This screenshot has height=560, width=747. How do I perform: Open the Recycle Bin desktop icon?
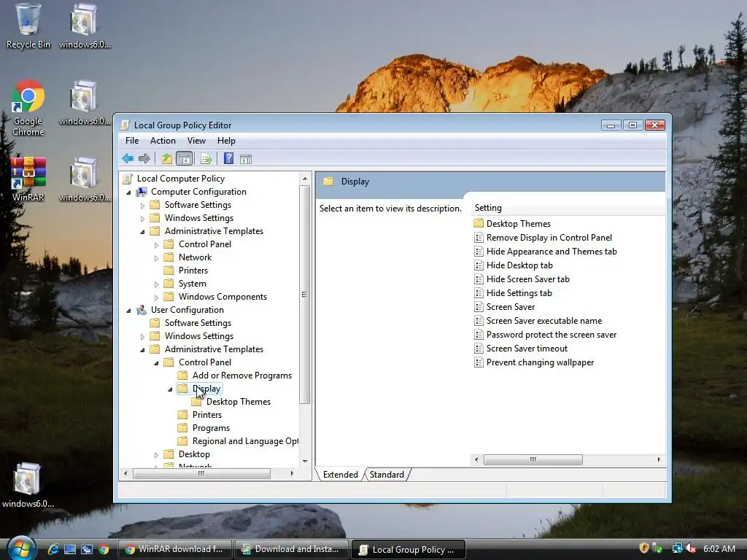click(x=28, y=26)
